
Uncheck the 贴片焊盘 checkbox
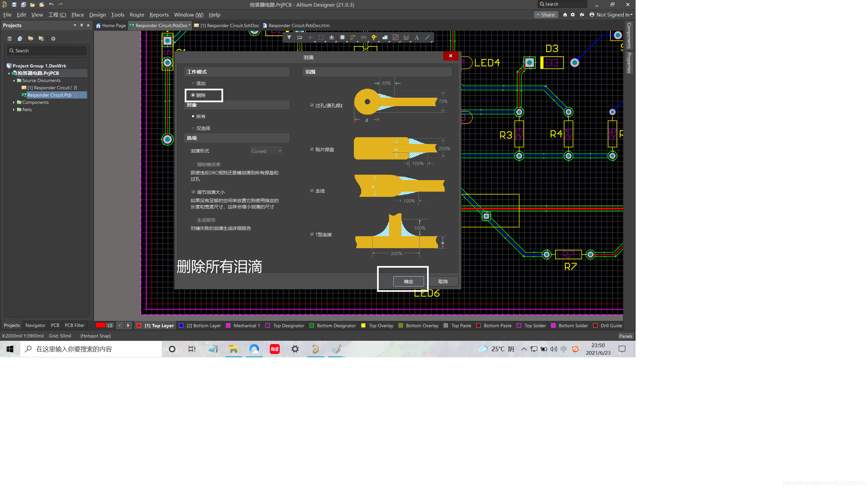click(x=312, y=149)
